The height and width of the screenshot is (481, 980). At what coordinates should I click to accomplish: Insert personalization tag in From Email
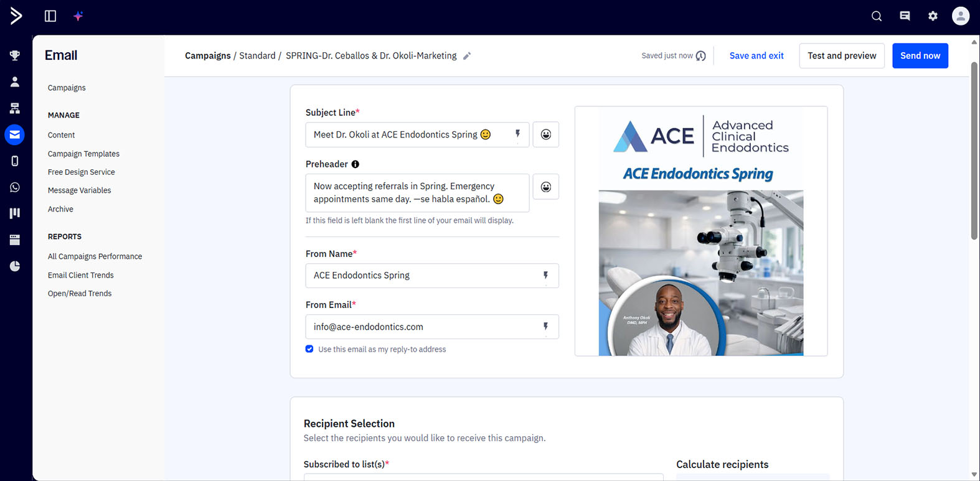click(x=545, y=327)
